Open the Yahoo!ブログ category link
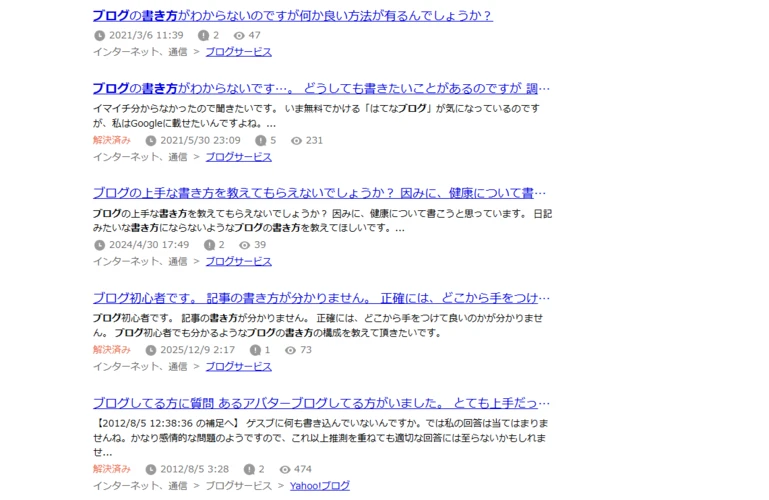Image resolution: width=769 pixels, height=500 pixels. [x=320, y=485]
